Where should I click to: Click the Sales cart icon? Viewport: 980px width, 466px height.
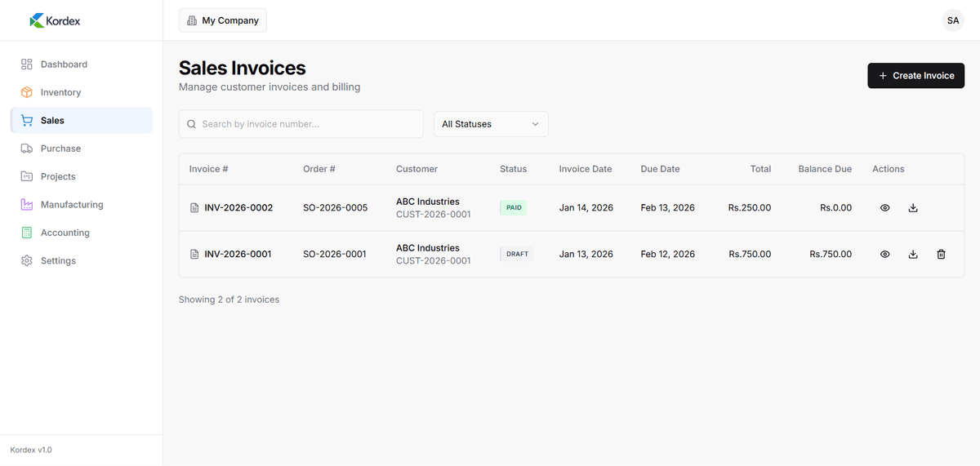27,120
